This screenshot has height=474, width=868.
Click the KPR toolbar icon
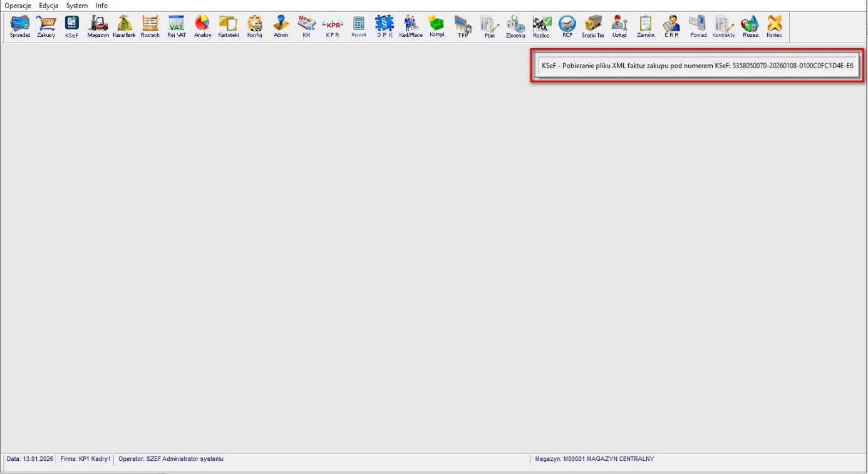pos(332,26)
